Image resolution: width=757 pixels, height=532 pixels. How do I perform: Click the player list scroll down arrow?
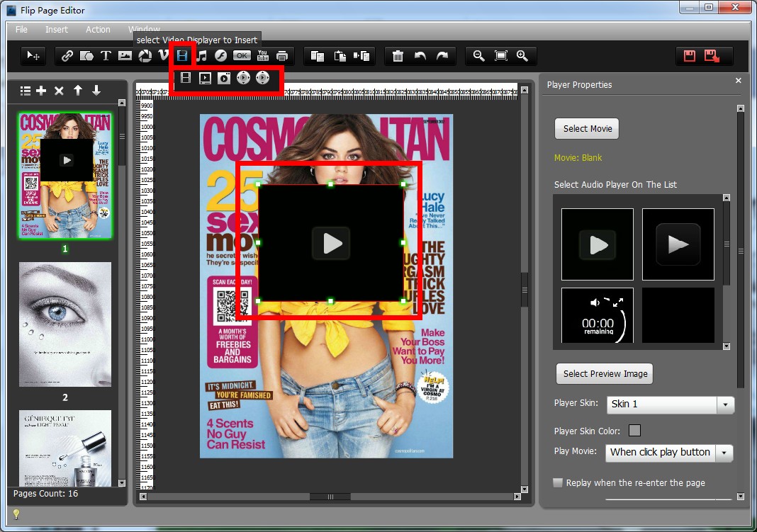point(726,346)
